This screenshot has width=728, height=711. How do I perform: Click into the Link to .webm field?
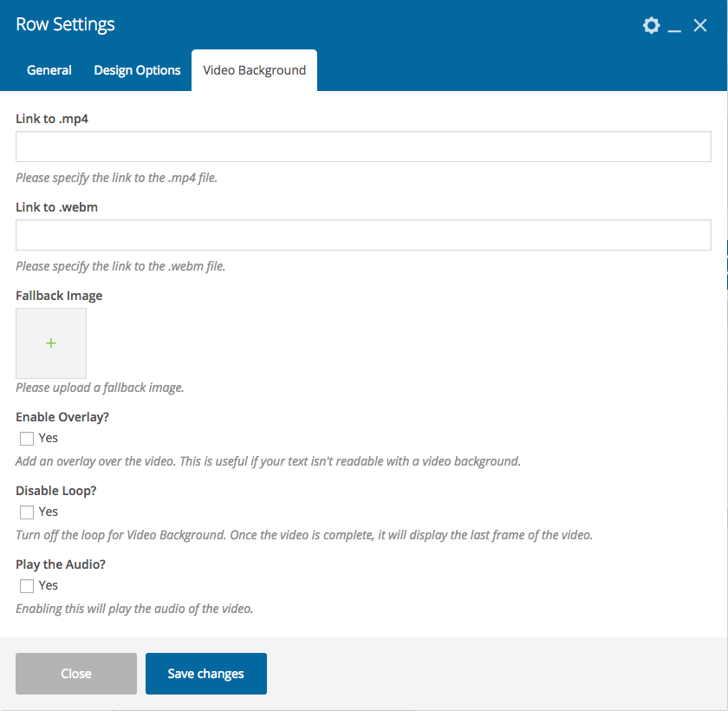coord(363,235)
